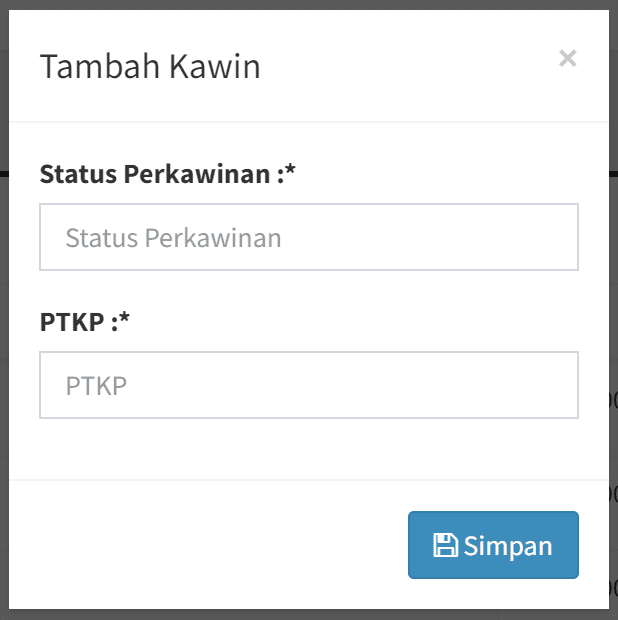
Task: Click the PTKP placeholder text
Action: coord(96,385)
